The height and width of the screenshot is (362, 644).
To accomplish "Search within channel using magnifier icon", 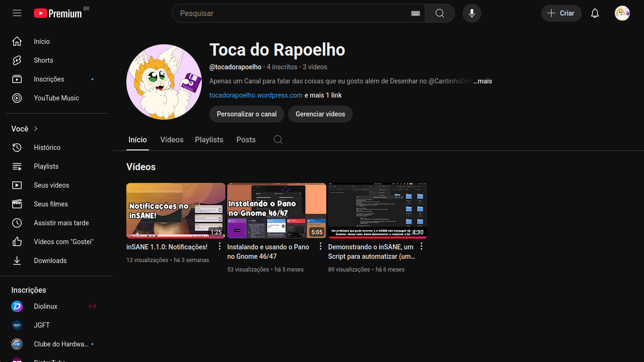I will coord(278,140).
